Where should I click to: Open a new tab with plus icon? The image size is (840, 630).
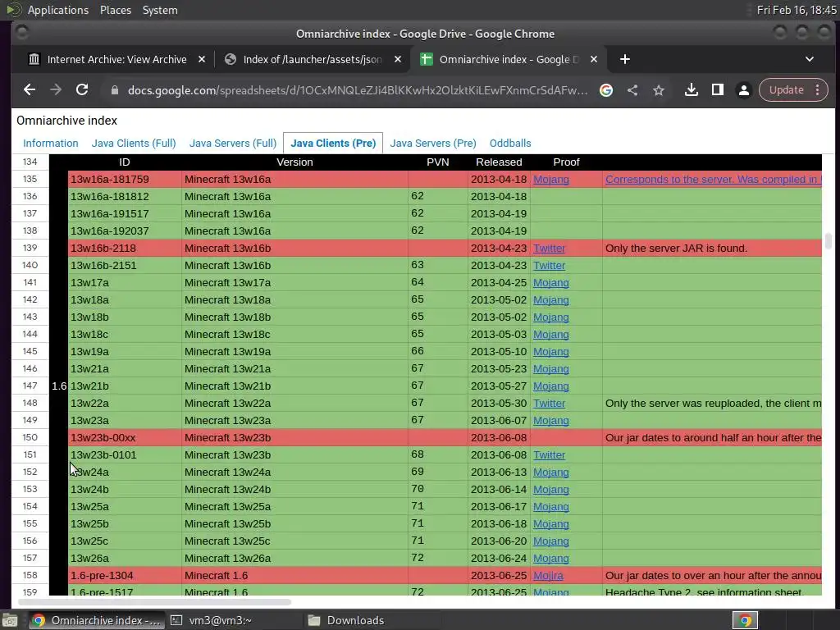point(624,59)
